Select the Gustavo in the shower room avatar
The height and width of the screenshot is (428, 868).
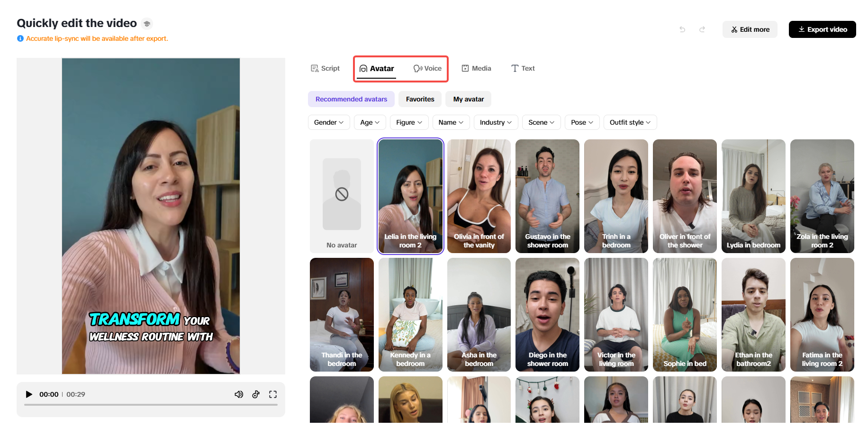coord(547,196)
